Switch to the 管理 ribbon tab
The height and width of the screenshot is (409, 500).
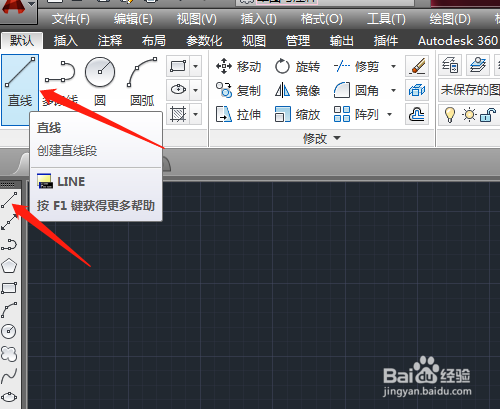pos(298,41)
